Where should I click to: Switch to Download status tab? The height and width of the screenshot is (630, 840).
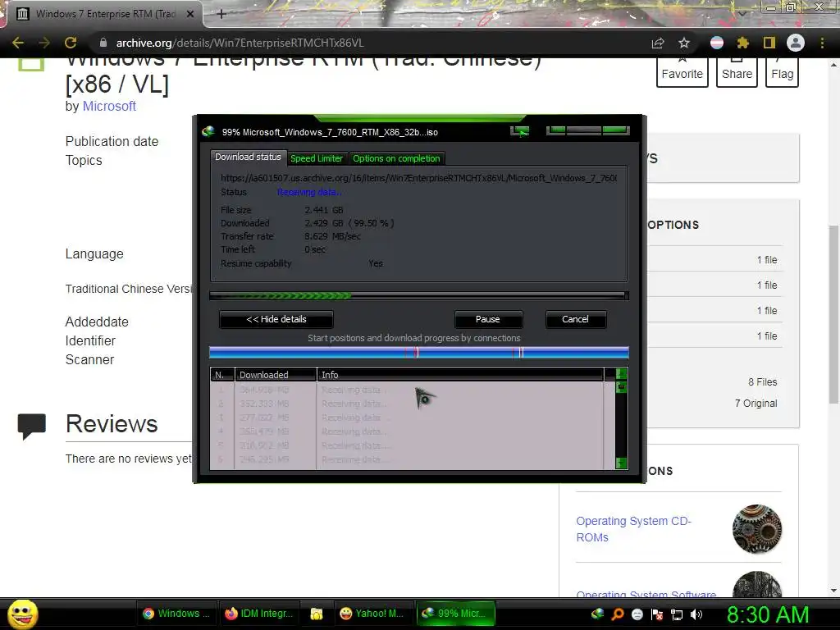coord(248,157)
